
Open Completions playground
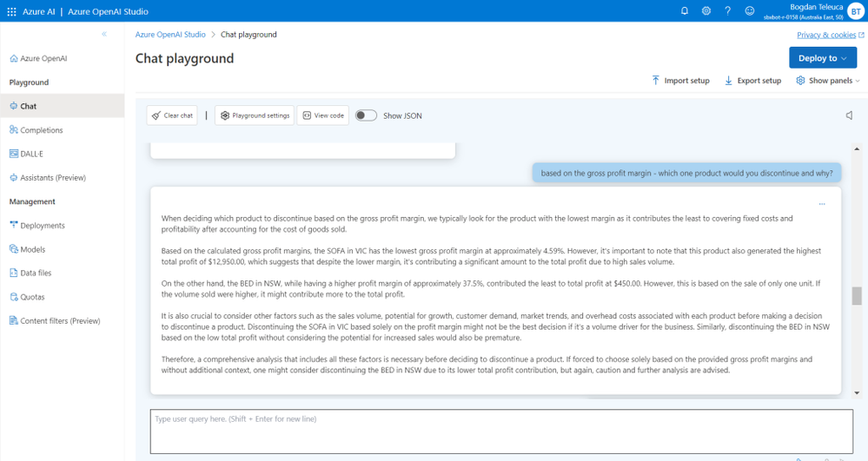point(36,130)
